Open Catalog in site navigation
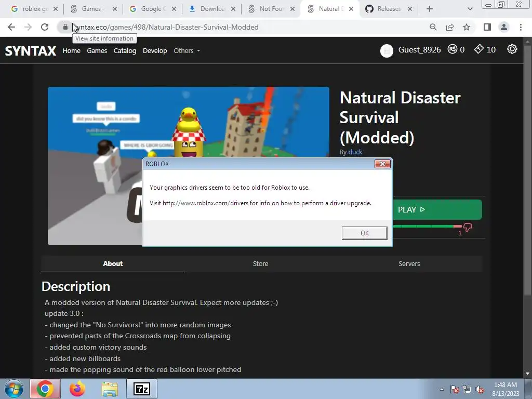Screen dimensions: 532x399 click(125, 50)
